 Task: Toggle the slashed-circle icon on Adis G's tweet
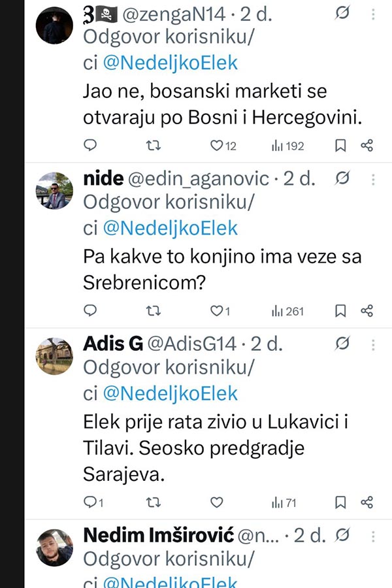click(x=342, y=344)
